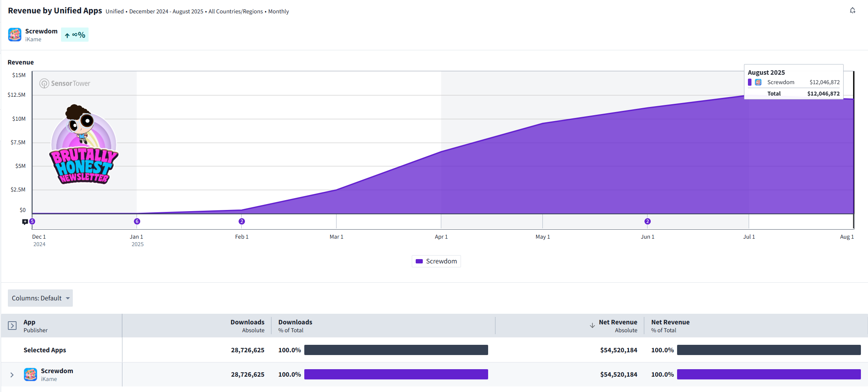Click the Jun 1 x-axis label

coord(648,237)
